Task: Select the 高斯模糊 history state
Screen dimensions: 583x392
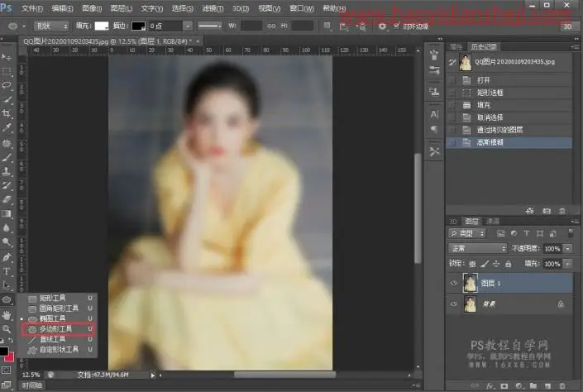Action: (x=509, y=142)
